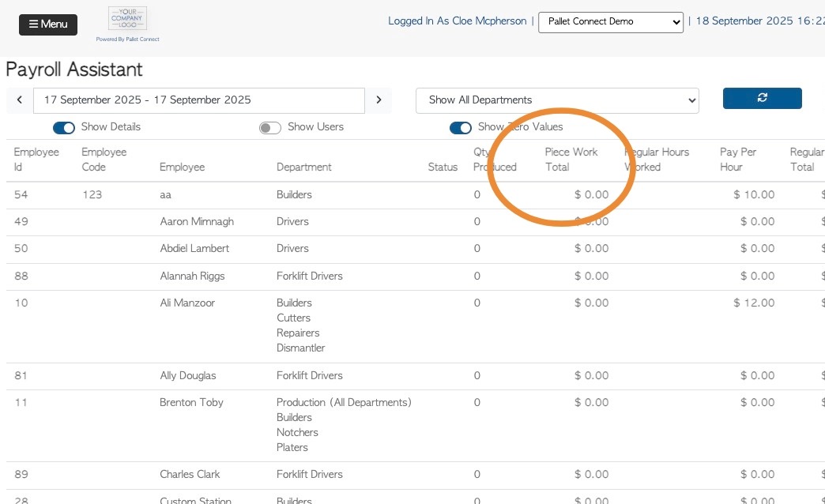Open the hamburger Menu button

click(48, 24)
